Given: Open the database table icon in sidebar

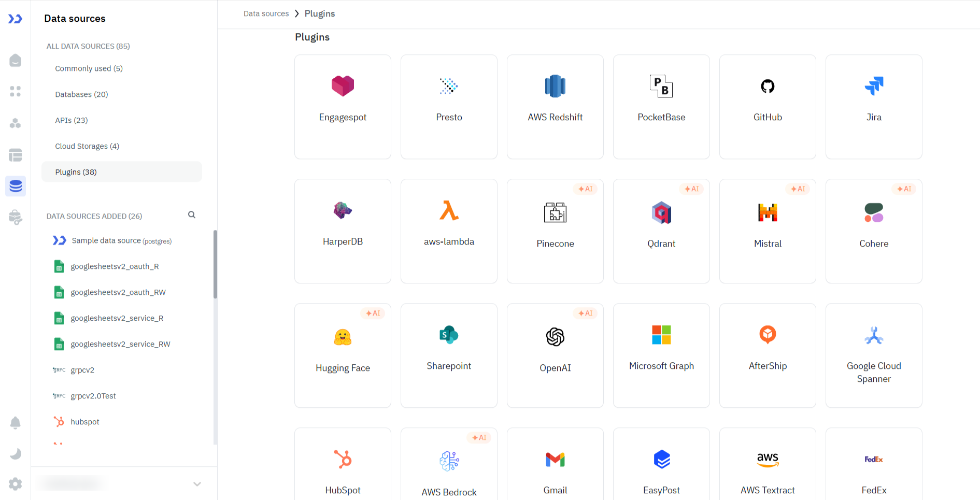Looking at the screenshot, I should pos(16,155).
